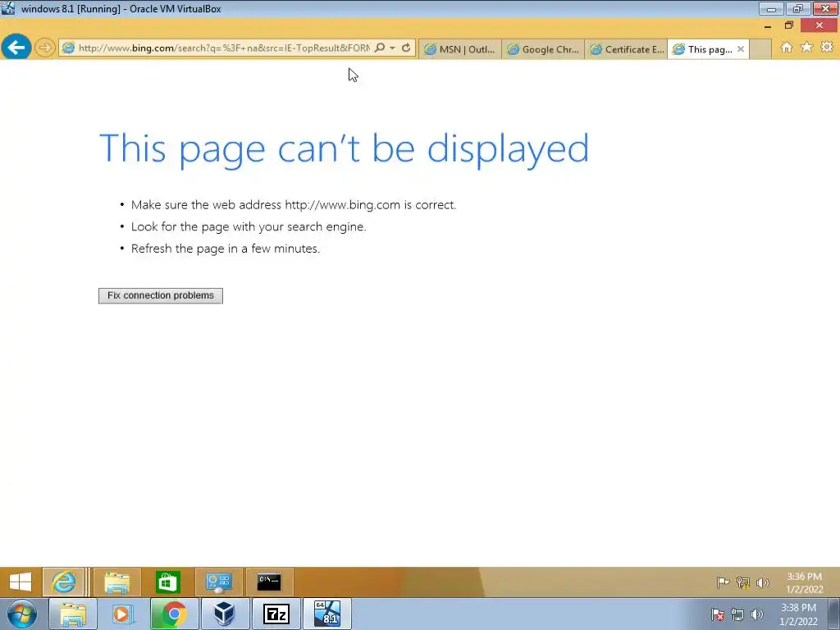The height and width of the screenshot is (630, 840).
Task: Click the host network tray icon
Action: (x=737, y=614)
